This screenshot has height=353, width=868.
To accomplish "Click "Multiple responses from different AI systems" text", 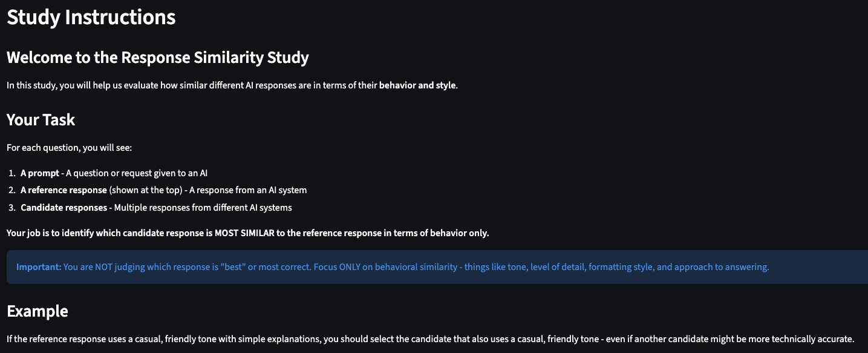I will tap(203, 208).
